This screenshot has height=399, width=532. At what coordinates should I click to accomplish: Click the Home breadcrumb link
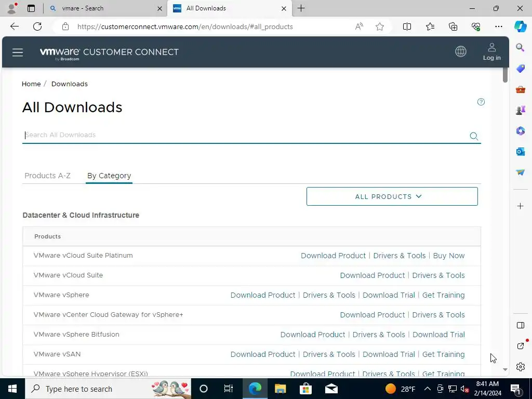(x=31, y=84)
